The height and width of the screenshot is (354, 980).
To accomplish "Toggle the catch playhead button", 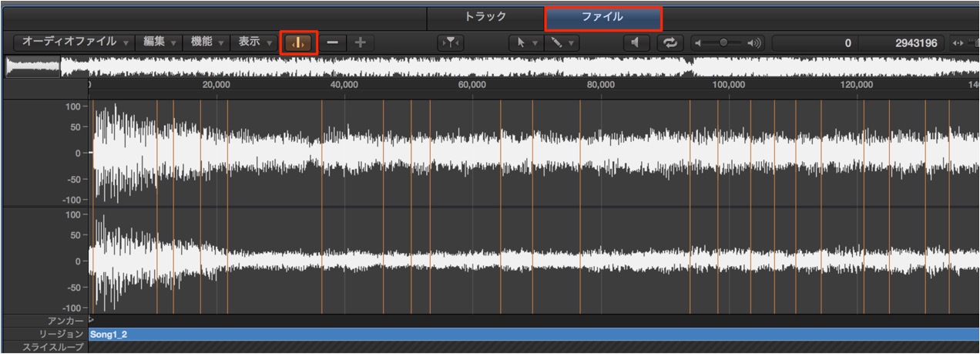I will [450, 43].
